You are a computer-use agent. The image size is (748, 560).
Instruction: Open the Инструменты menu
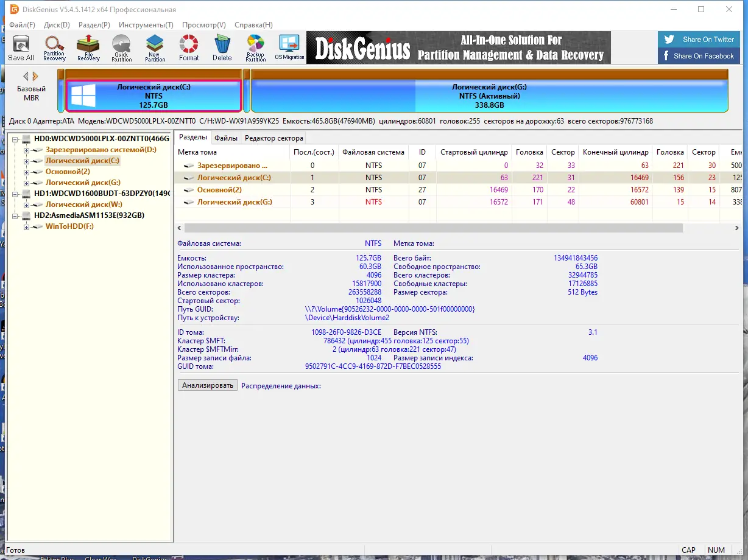click(x=146, y=25)
